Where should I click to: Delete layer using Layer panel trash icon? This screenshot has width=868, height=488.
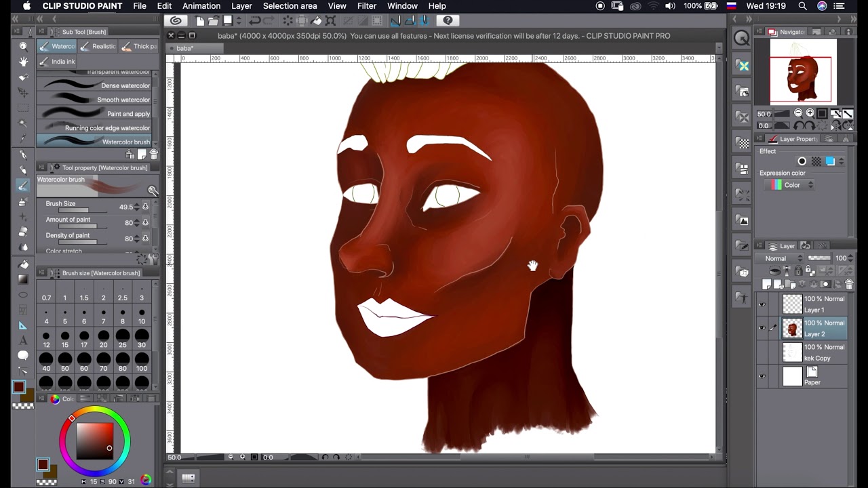[848, 285]
